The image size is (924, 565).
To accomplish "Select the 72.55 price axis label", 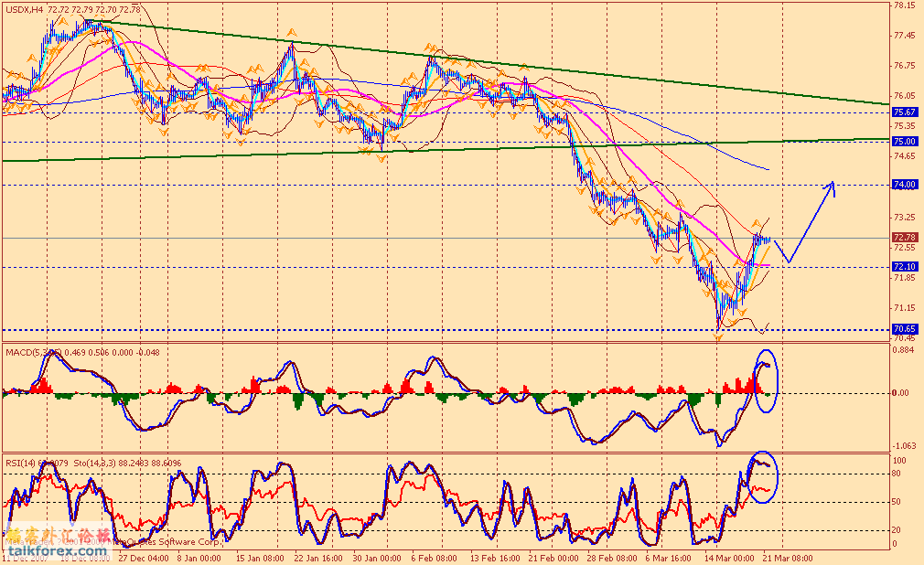I will 904,248.
